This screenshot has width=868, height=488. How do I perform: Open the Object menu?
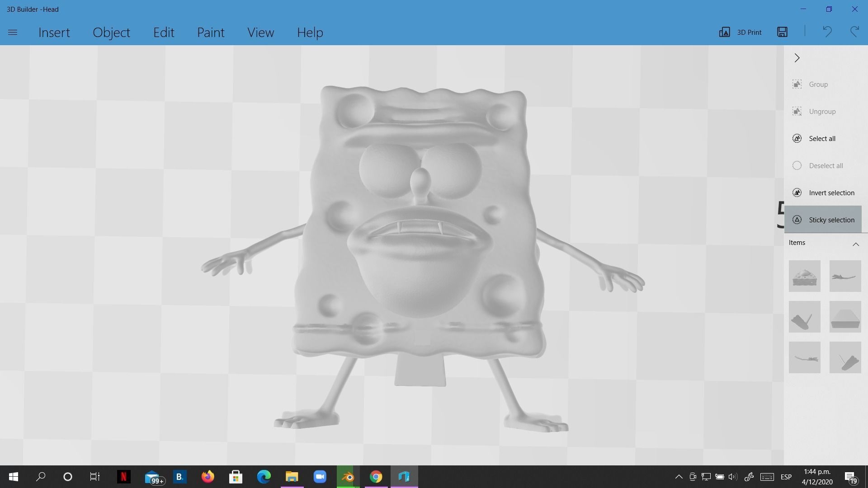click(111, 33)
